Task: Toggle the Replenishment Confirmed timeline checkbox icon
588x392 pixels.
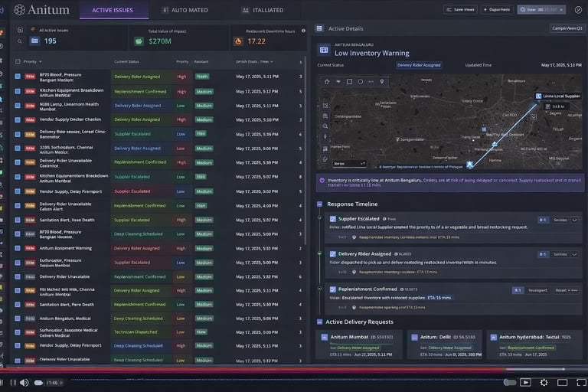Action: tap(332, 289)
